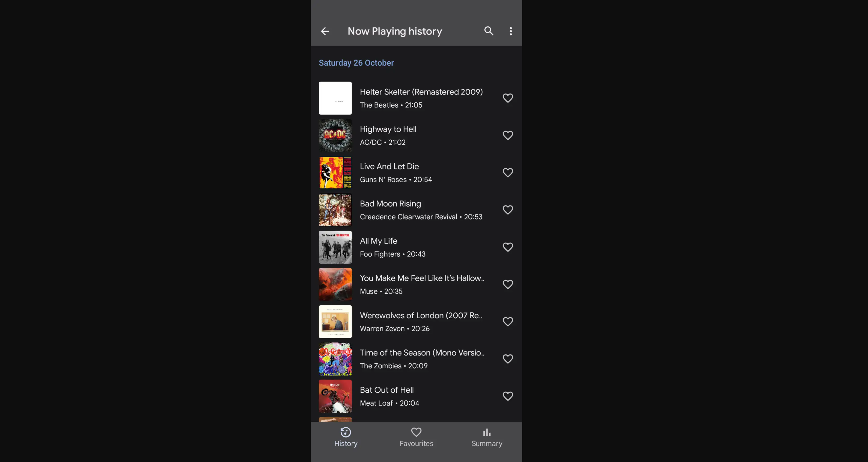868x462 pixels.
Task: Open the Muse album art thumbnail
Action: [x=335, y=285]
